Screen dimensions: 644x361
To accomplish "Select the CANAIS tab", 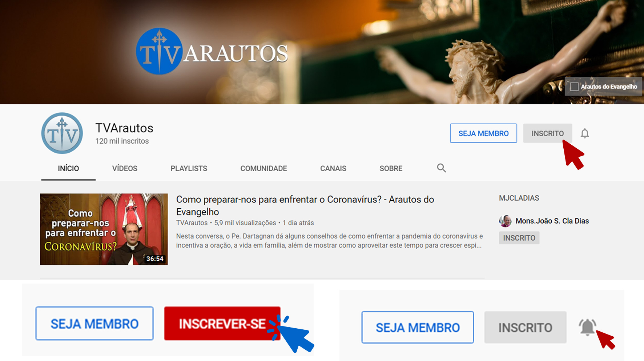I will coord(333,169).
